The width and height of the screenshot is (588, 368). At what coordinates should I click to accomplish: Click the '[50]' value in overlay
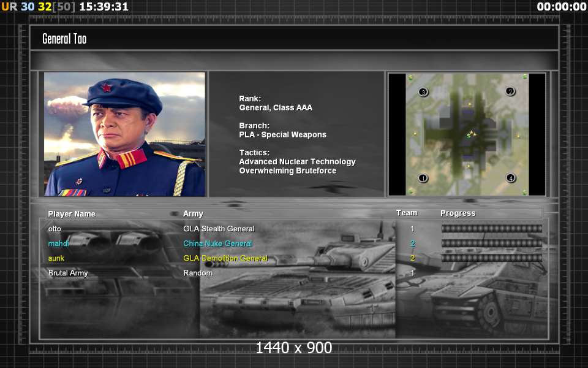tap(63, 6)
